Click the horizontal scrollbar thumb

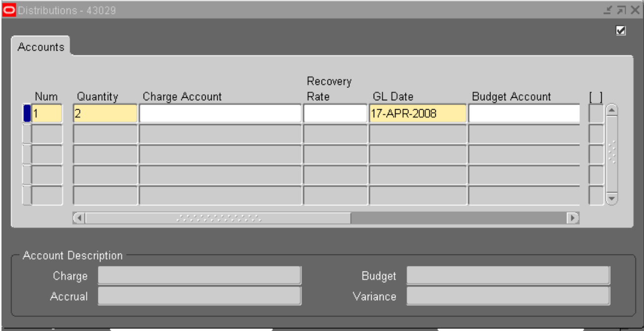(x=219, y=218)
